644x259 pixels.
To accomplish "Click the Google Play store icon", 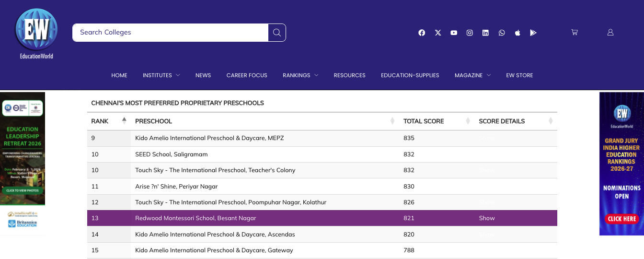I will coord(533,33).
